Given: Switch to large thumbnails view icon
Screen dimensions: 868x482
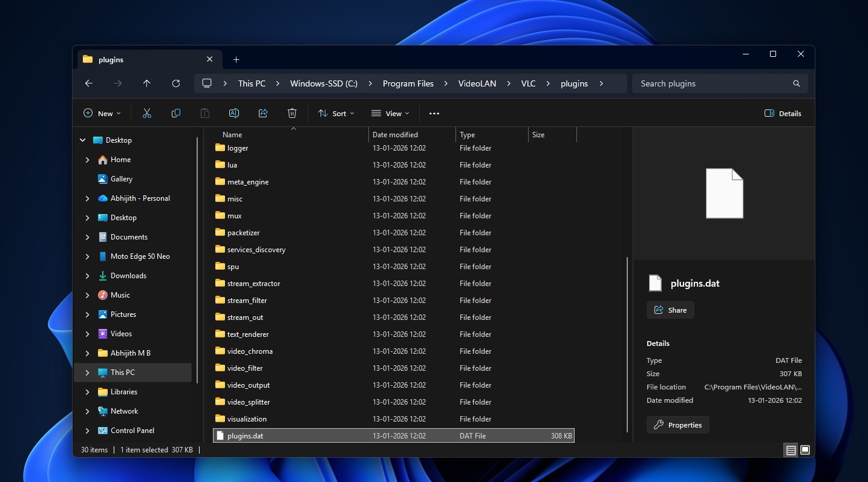Looking at the screenshot, I should [805, 450].
